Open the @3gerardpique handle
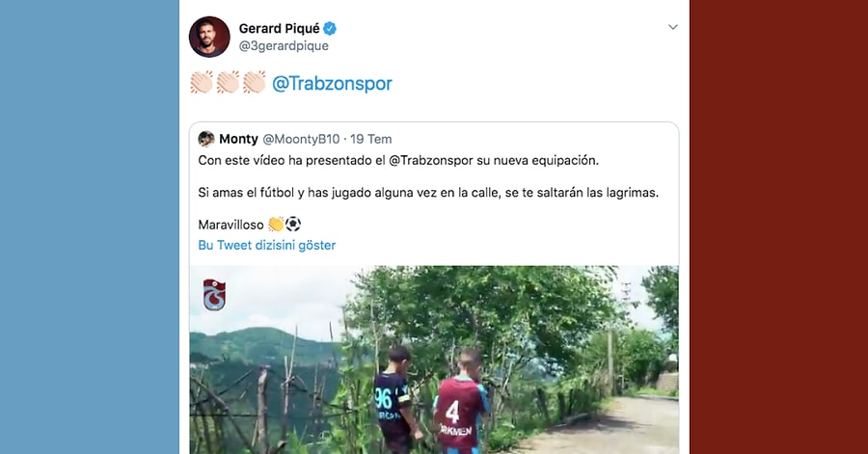This screenshot has height=454, width=868. click(x=284, y=46)
